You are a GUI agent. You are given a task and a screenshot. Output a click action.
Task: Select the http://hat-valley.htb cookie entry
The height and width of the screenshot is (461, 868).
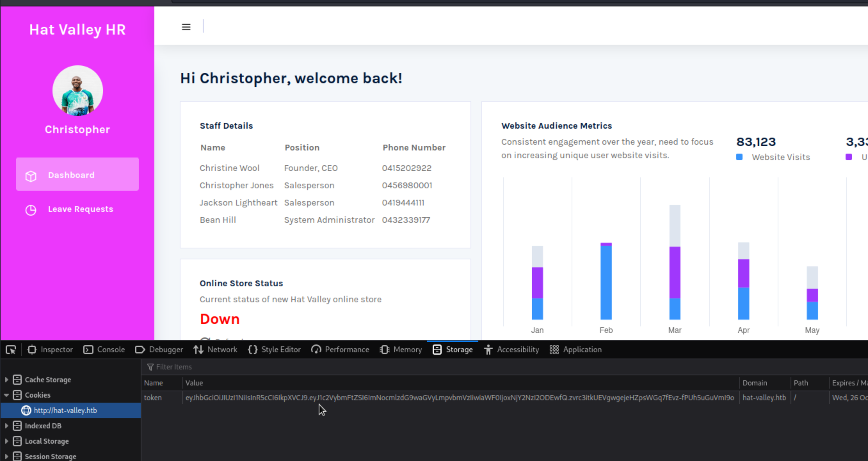(65, 410)
